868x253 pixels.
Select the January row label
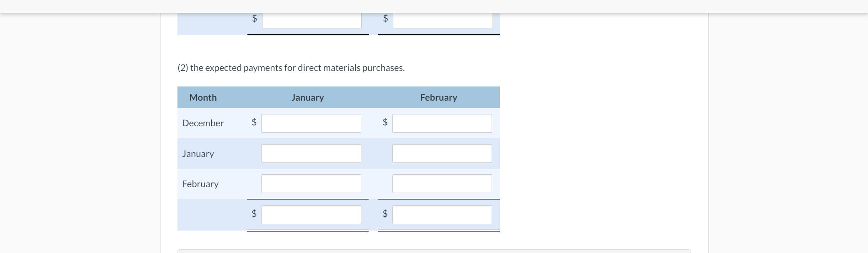pos(198,154)
